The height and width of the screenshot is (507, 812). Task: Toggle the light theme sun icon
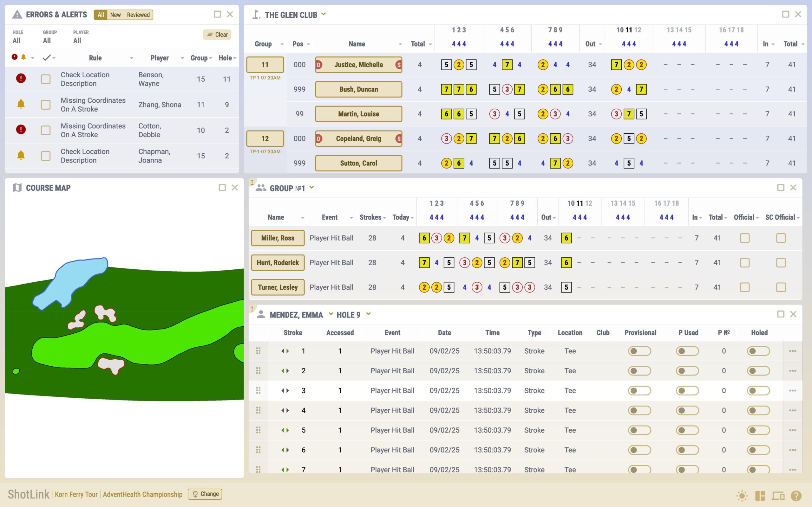pyautogui.click(x=742, y=496)
